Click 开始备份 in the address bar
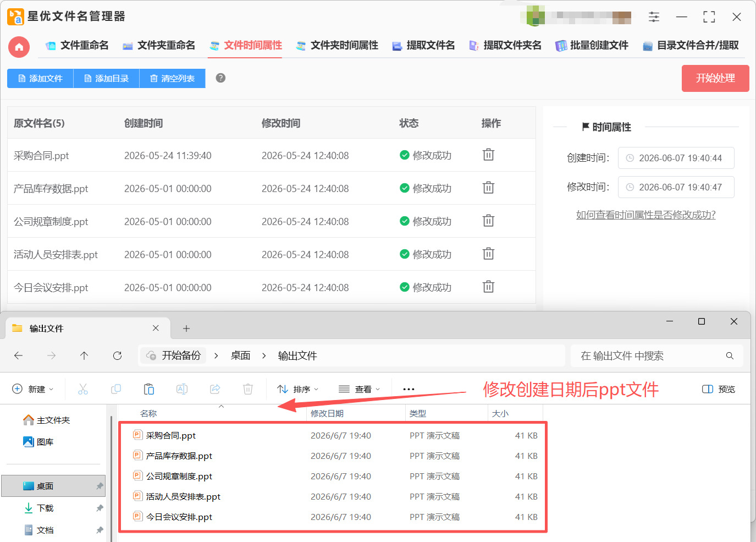 pos(174,355)
